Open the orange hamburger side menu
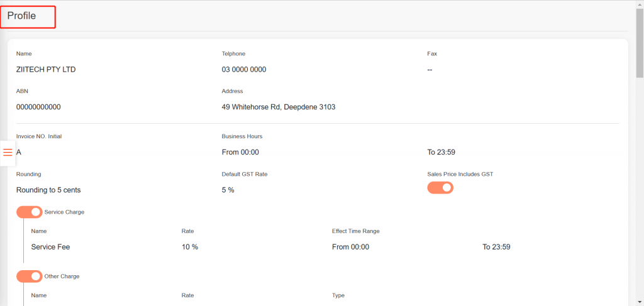 tap(8, 152)
